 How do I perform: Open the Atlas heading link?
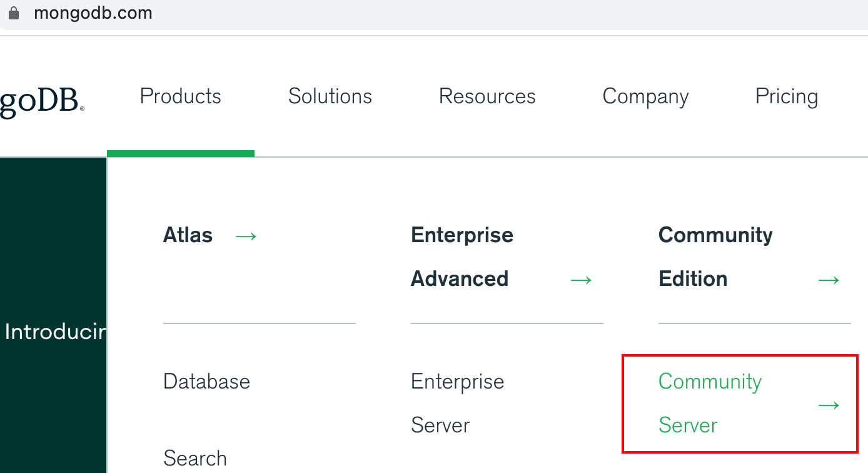[188, 235]
